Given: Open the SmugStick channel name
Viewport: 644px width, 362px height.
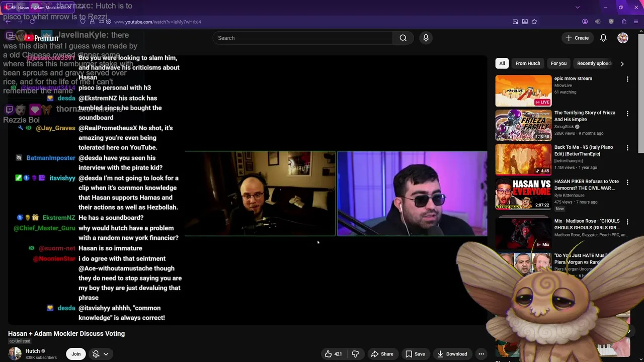Looking at the screenshot, I should [564, 127].
